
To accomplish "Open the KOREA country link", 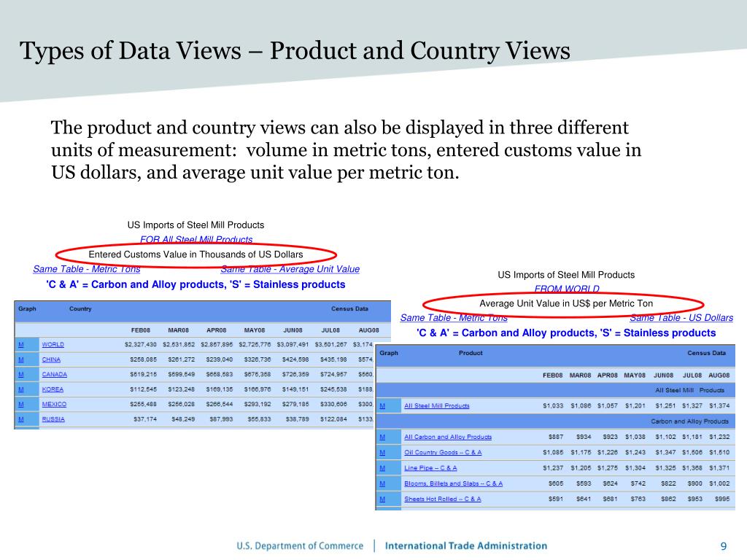I will tap(53, 389).
